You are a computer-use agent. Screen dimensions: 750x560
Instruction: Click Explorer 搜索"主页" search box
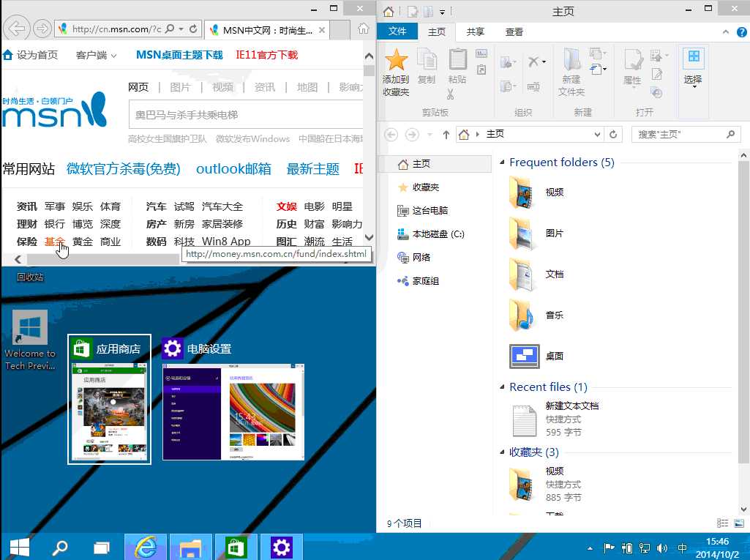tap(686, 135)
